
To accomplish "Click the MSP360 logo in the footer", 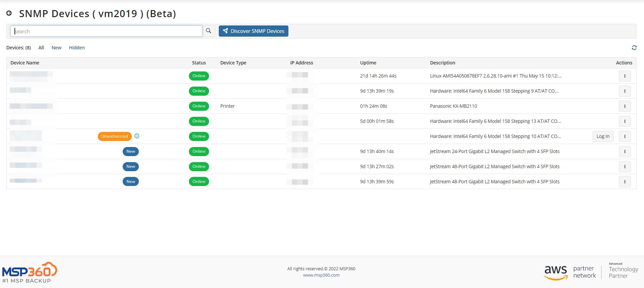I will (x=29, y=272).
